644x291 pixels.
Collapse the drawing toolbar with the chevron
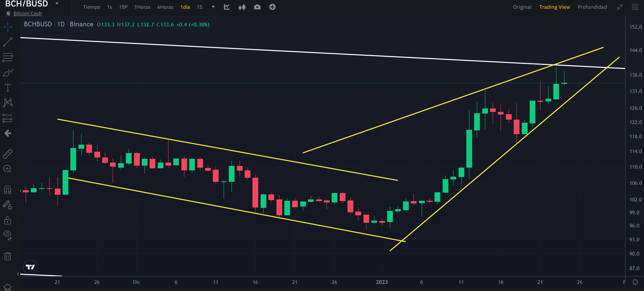(x=18, y=274)
